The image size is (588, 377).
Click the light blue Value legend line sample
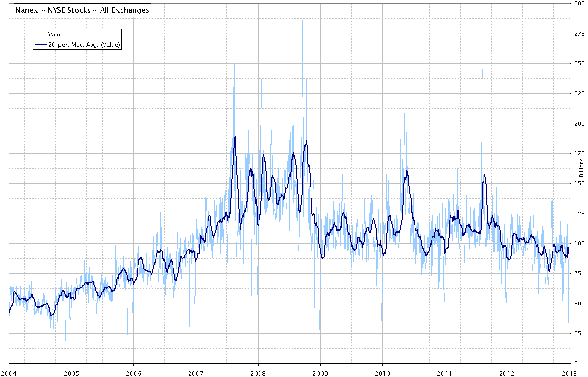tap(41, 35)
